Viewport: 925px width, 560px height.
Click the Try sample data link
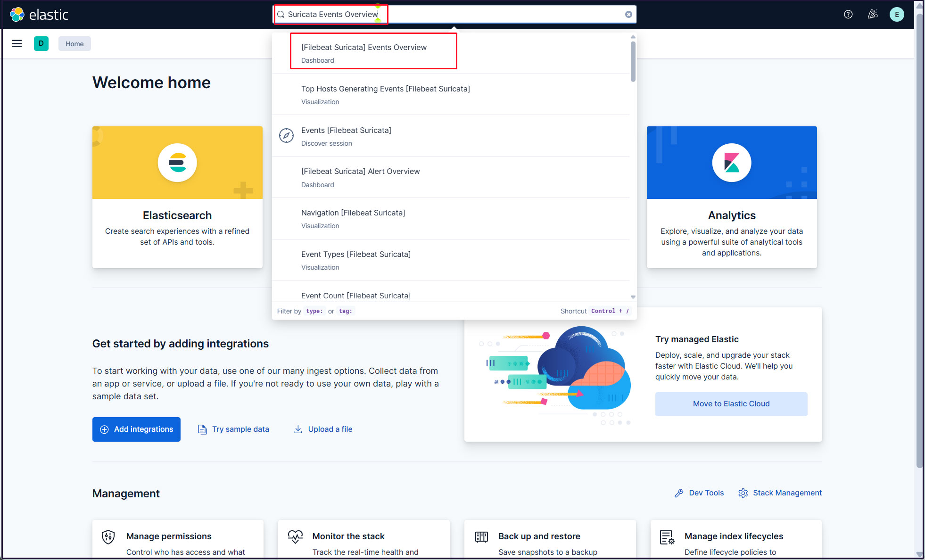(x=233, y=429)
